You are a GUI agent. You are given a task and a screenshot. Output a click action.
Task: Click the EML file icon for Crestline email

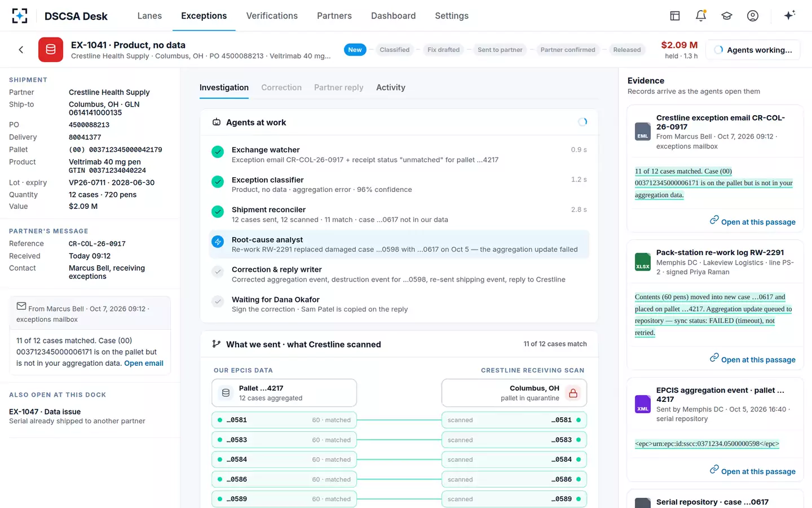pyautogui.click(x=643, y=132)
